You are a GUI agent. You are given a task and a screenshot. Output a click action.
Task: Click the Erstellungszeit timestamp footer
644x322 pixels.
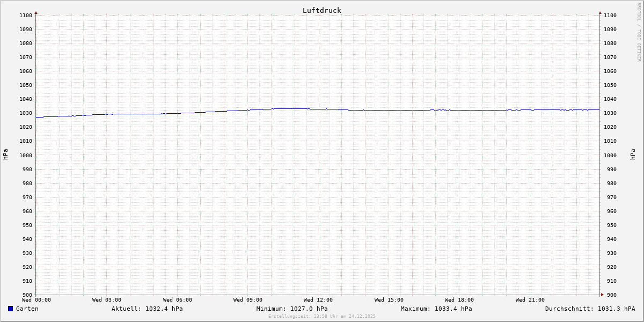click(x=322, y=316)
